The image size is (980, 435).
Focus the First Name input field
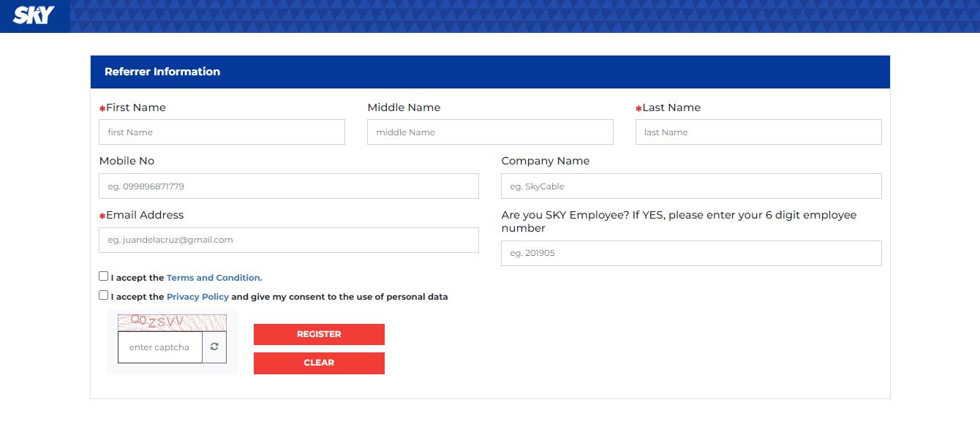222,132
